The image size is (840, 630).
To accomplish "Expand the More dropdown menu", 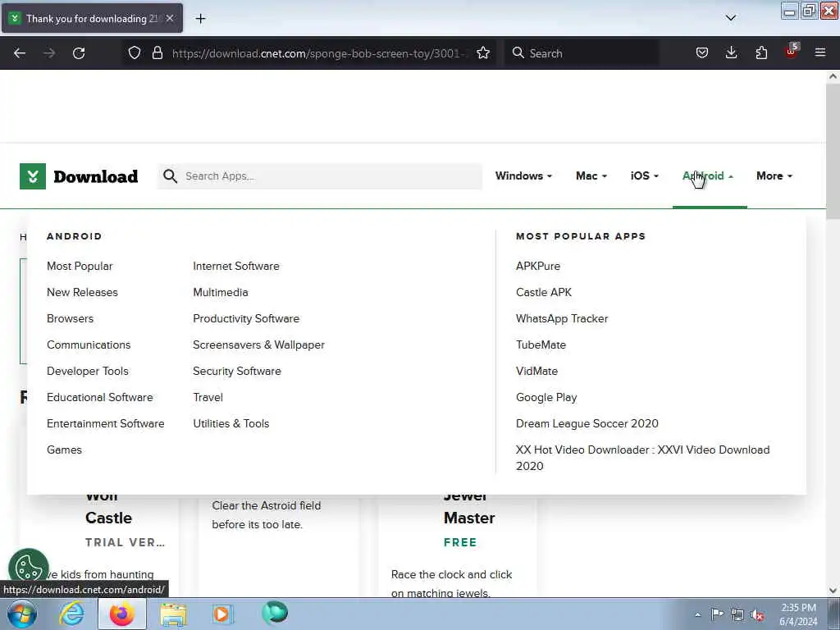I will point(774,176).
